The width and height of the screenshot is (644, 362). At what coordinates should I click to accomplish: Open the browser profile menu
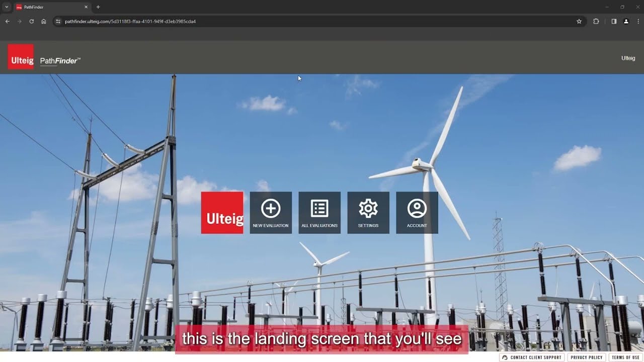[x=626, y=22]
